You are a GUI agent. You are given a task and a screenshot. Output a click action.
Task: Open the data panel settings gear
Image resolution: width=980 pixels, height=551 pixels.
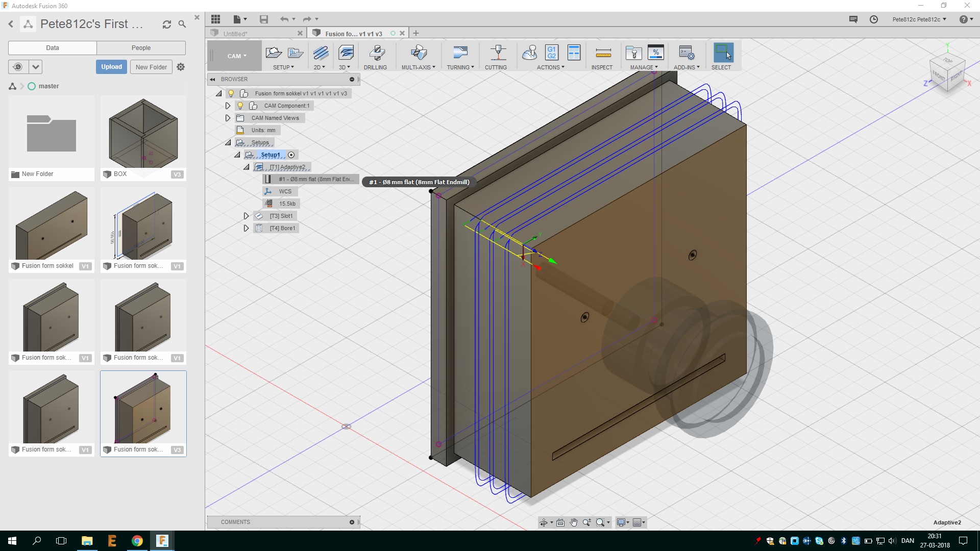pos(181,67)
